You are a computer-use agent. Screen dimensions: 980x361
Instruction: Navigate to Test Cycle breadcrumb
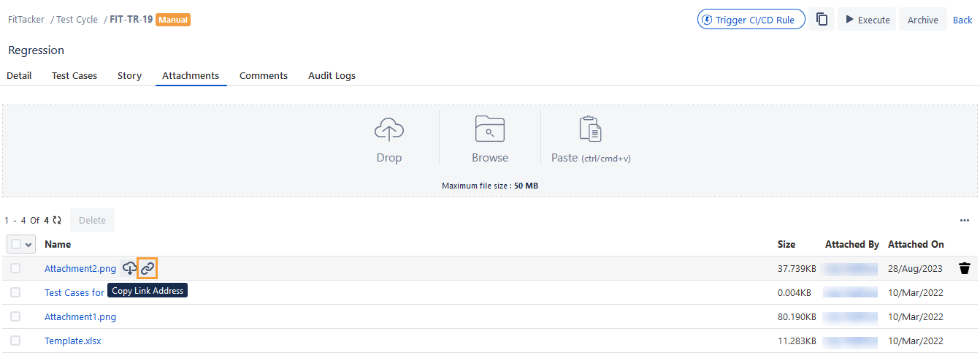click(x=77, y=19)
